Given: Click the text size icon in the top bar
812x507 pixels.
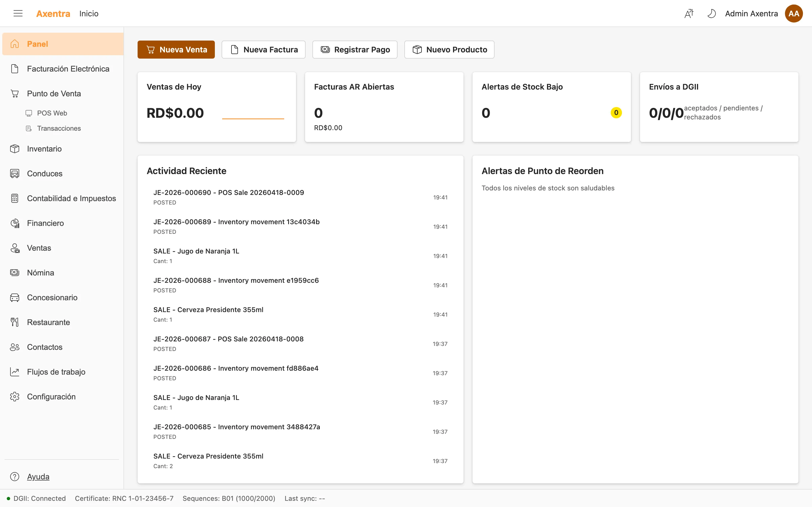Looking at the screenshot, I should [689, 13].
